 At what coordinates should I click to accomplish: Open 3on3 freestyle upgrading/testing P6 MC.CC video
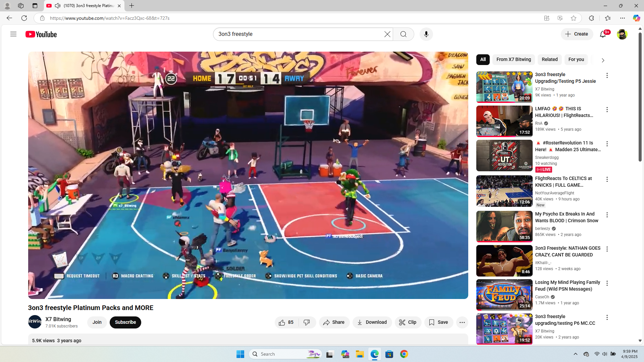[x=566, y=320]
